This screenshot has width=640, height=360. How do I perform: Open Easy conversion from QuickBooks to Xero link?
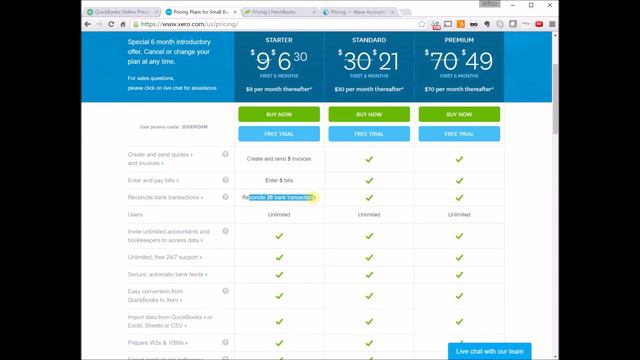(155, 296)
